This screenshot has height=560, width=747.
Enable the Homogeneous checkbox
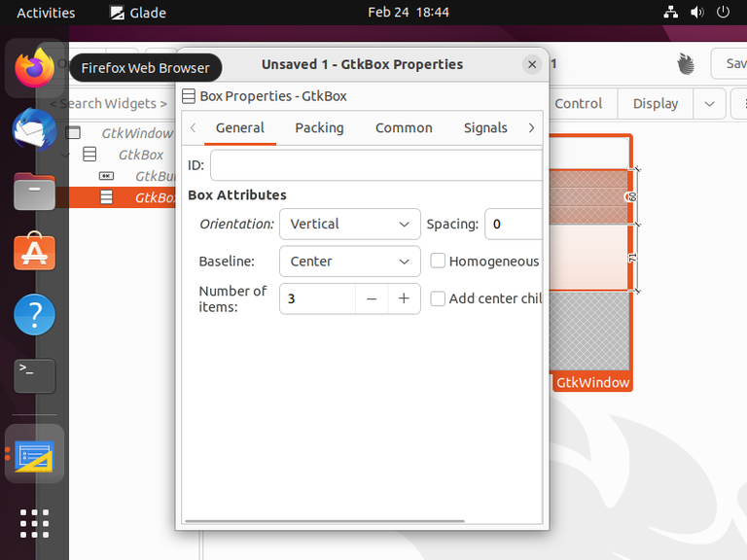pyautogui.click(x=438, y=261)
